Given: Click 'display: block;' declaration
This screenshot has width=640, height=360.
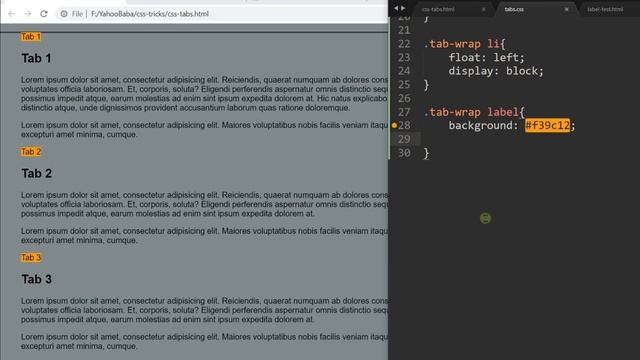Looking at the screenshot, I should tap(496, 71).
